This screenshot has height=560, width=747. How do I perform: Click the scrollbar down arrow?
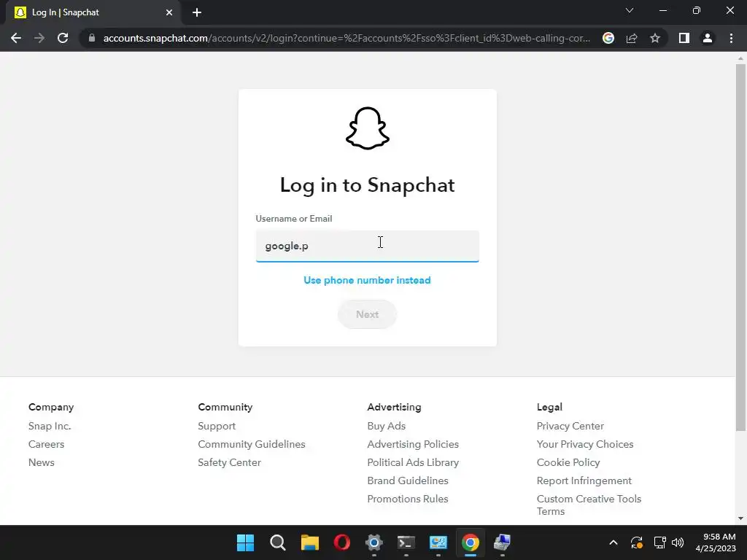click(740, 518)
